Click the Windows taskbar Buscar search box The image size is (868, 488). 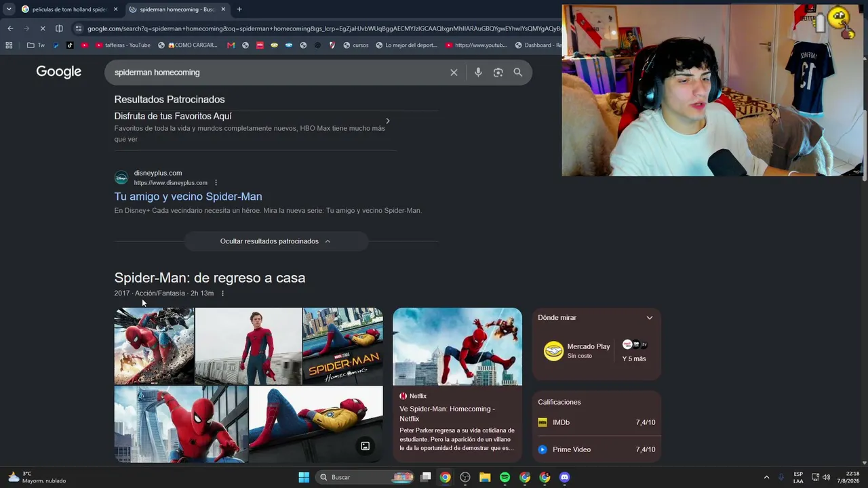pos(365,477)
